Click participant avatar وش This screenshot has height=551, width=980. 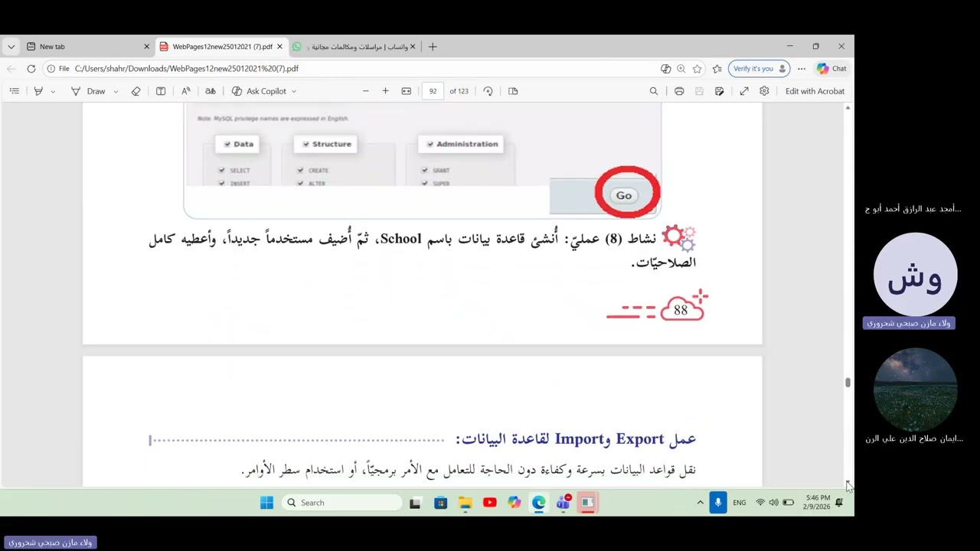(x=915, y=274)
